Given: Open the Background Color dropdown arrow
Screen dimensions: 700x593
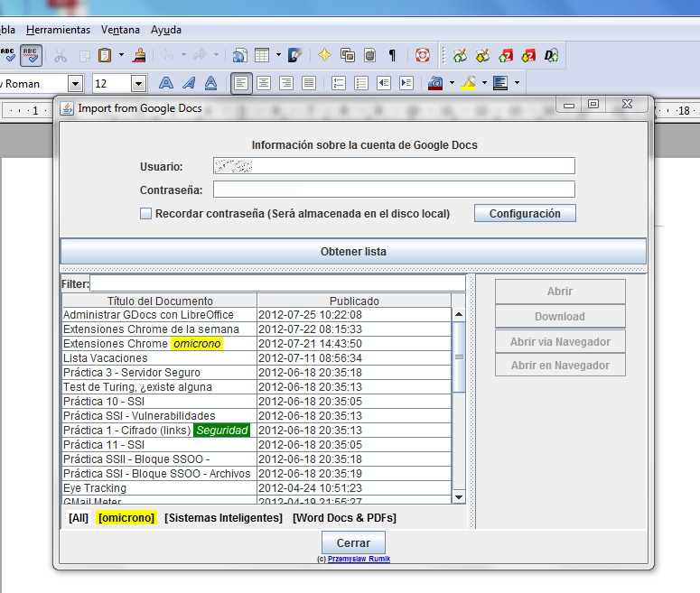Looking at the screenshot, I should [517, 82].
